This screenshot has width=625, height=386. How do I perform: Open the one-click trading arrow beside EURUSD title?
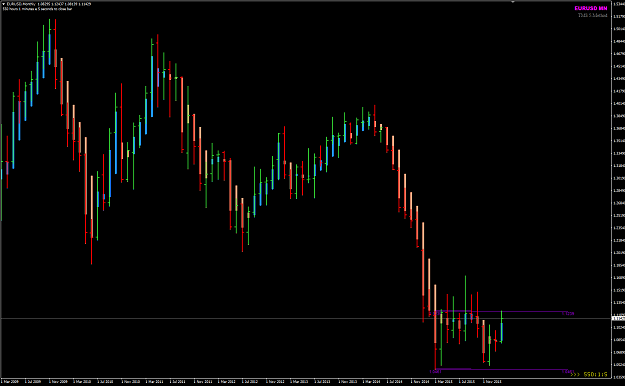click(x=4, y=4)
